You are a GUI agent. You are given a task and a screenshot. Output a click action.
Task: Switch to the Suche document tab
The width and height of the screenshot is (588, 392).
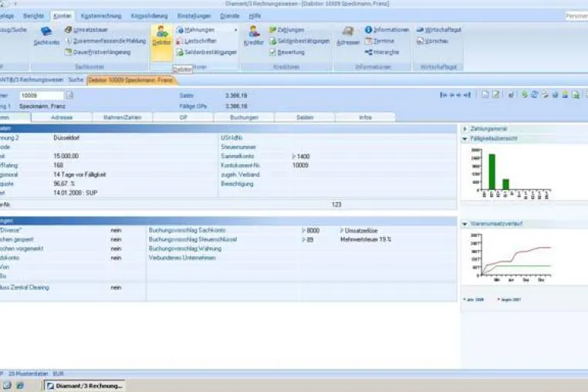click(76, 80)
